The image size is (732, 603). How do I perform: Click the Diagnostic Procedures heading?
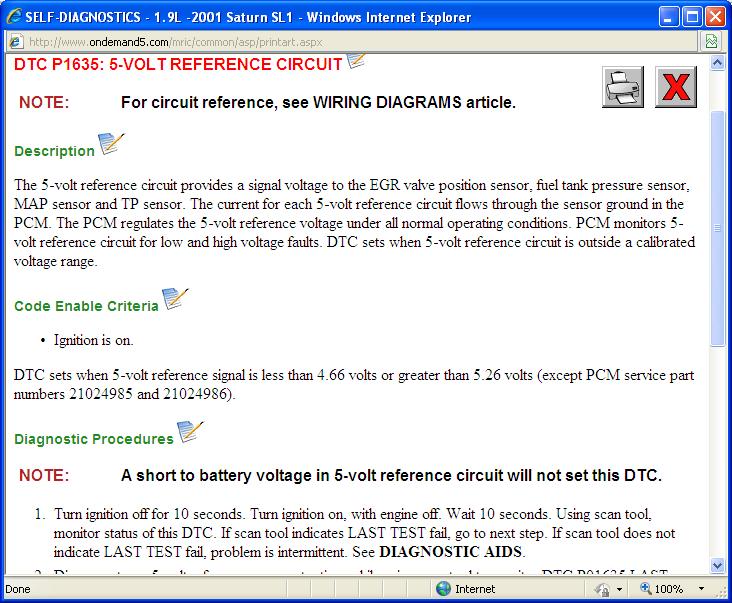point(94,439)
